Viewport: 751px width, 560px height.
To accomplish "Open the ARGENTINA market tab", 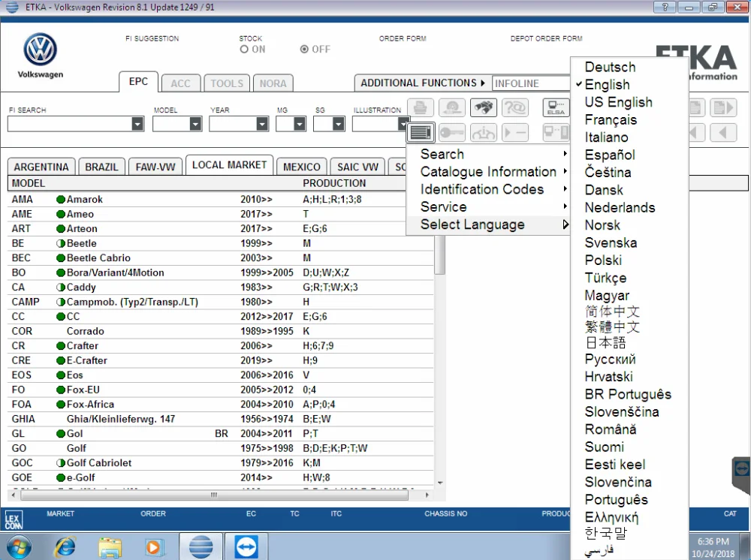I will [x=41, y=167].
